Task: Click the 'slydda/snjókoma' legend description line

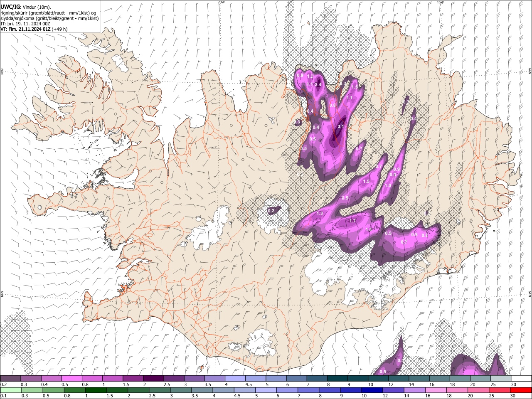Action: tap(49, 18)
